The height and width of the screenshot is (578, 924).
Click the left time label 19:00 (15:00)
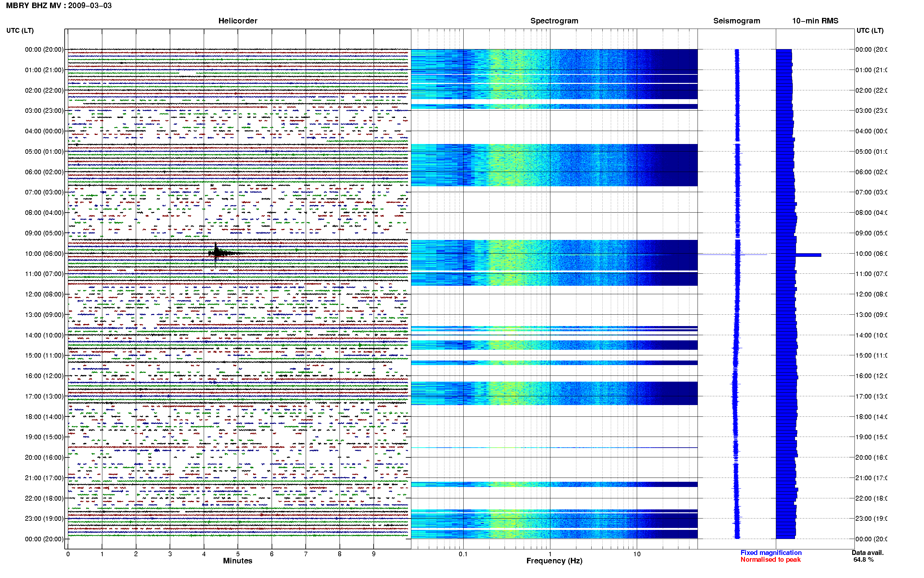[x=44, y=437]
